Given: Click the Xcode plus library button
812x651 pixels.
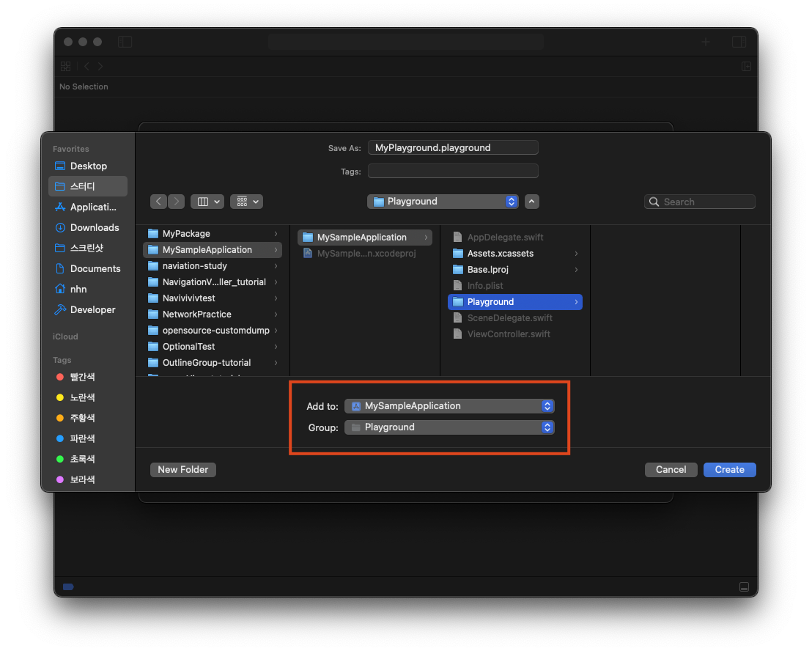Looking at the screenshot, I should pyautogui.click(x=705, y=42).
